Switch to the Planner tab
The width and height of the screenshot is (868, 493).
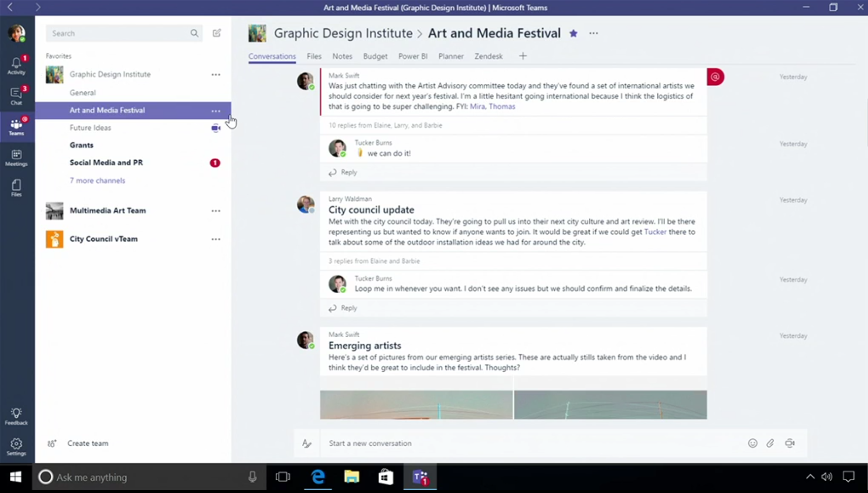(x=451, y=56)
